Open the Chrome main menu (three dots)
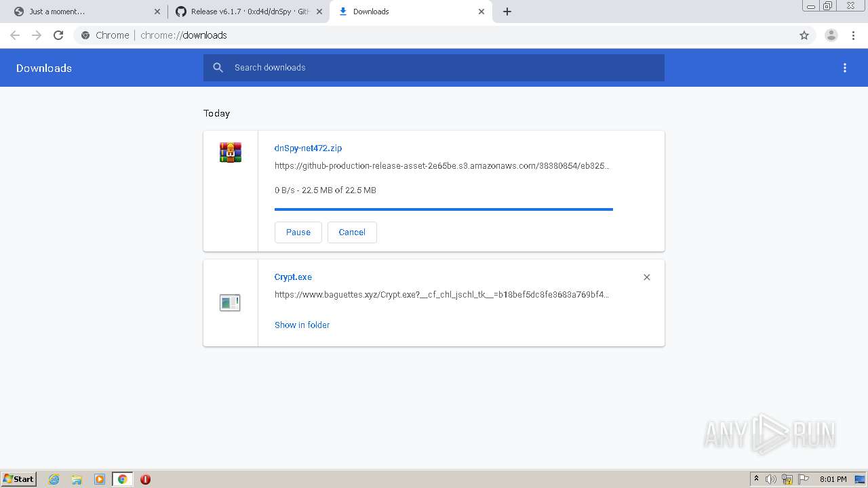Image resolution: width=868 pixels, height=488 pixels. 853,35
